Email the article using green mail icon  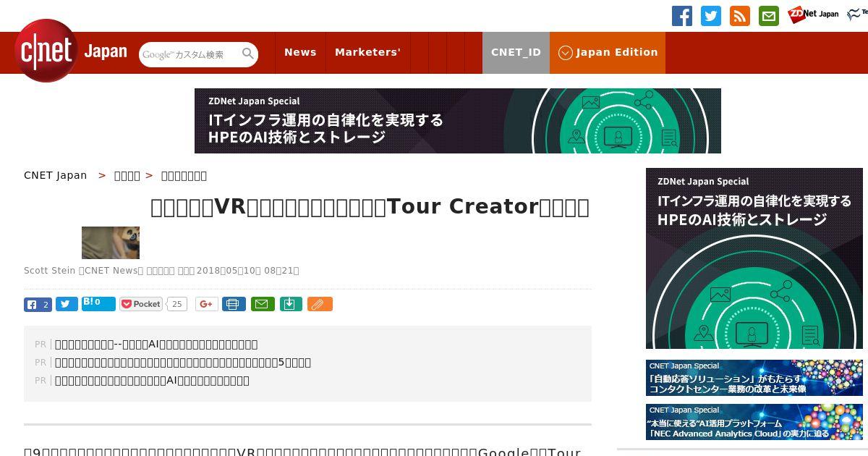(263, 304)
